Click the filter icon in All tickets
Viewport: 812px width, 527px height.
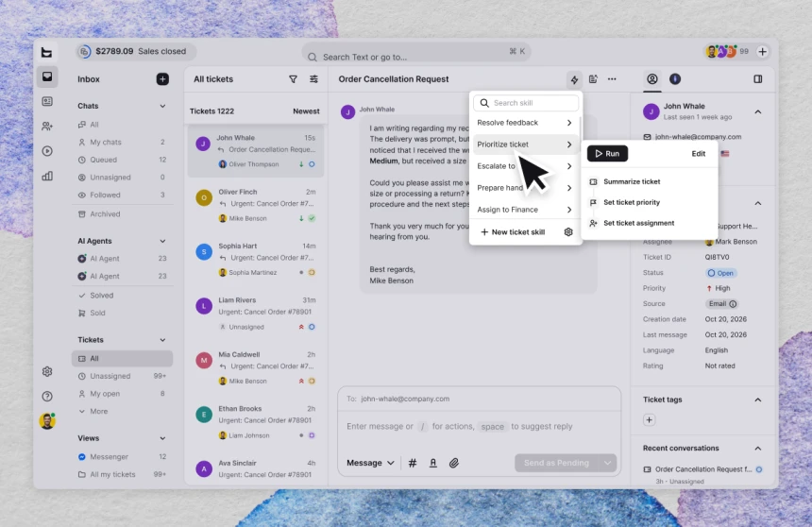(x=293, y=79)
